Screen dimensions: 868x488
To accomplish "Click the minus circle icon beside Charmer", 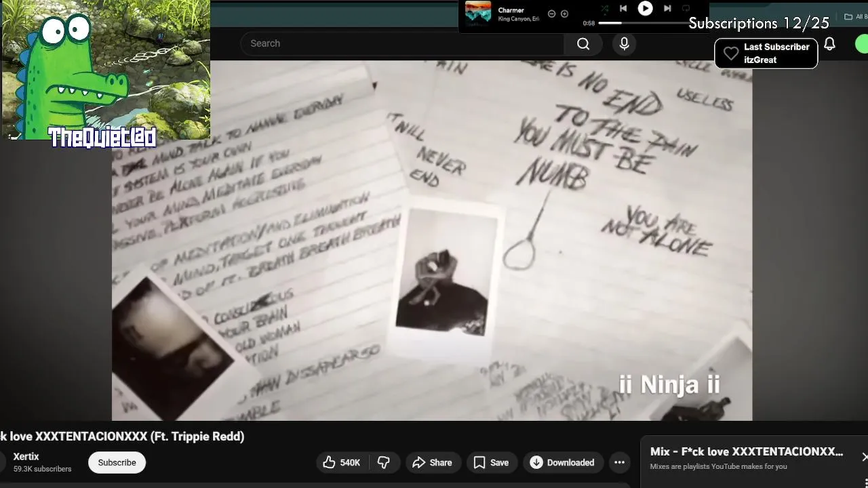I will click(x=551, y=14).
